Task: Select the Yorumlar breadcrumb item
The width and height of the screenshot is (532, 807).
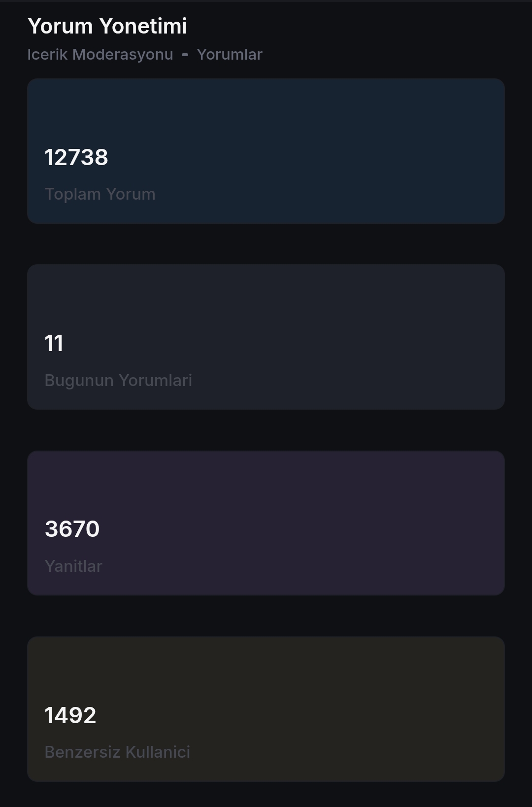Action: (x=230, y=54)
